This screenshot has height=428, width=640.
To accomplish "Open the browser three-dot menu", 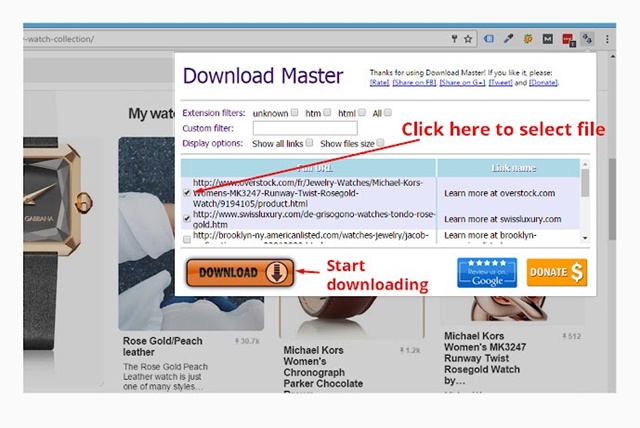I will coord(607,39).
